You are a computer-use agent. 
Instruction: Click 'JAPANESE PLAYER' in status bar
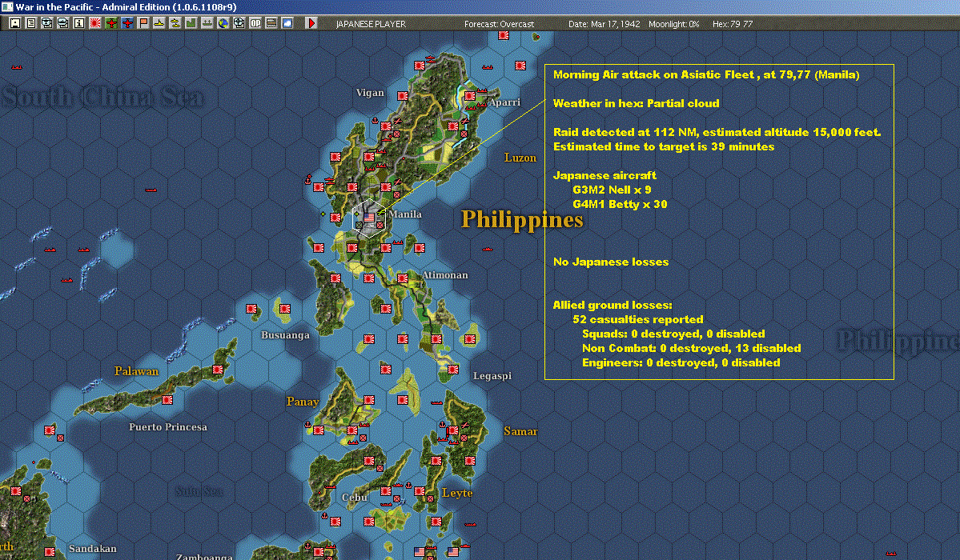[371, 24]
